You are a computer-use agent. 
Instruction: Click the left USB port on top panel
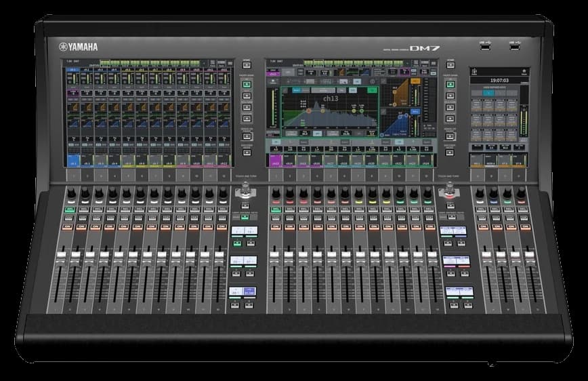tap(484, 47)
